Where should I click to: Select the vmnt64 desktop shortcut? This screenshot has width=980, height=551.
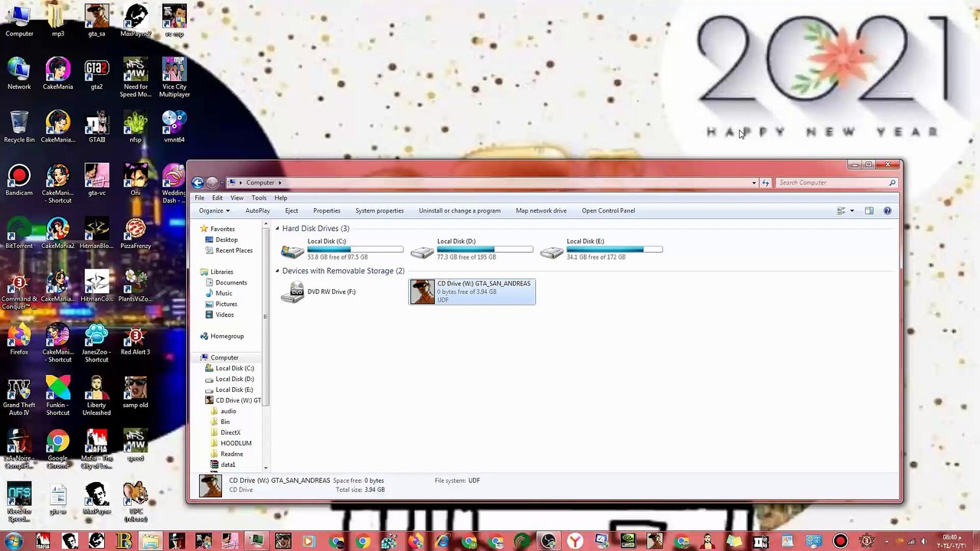click(x=175, y=127)
